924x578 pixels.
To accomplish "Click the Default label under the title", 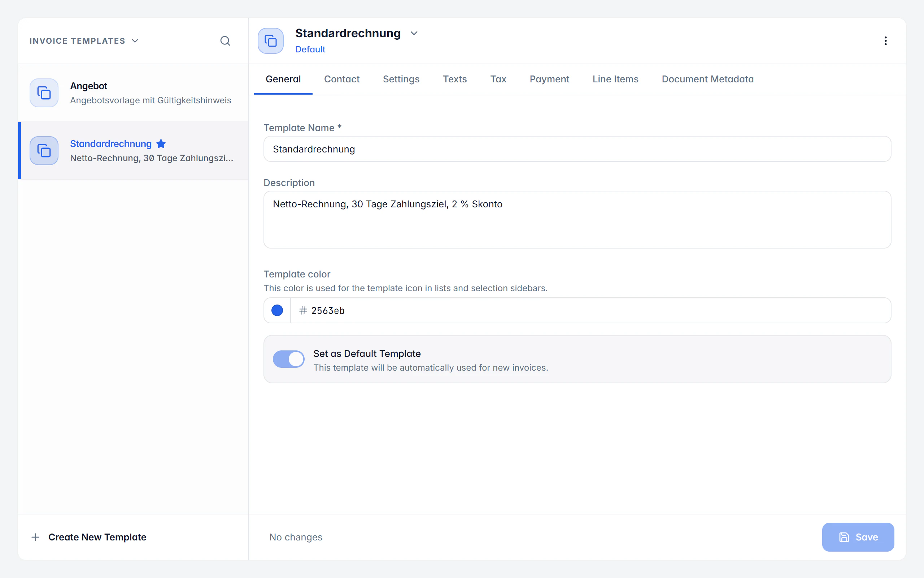I will 310,49.
